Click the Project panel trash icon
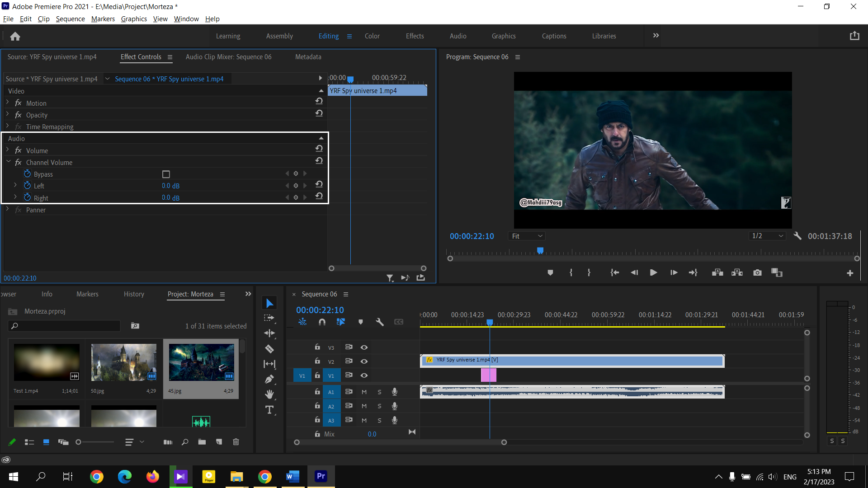The height and width of the screenshot is (488, 868). pyautogui.click(x=236, y=442)
